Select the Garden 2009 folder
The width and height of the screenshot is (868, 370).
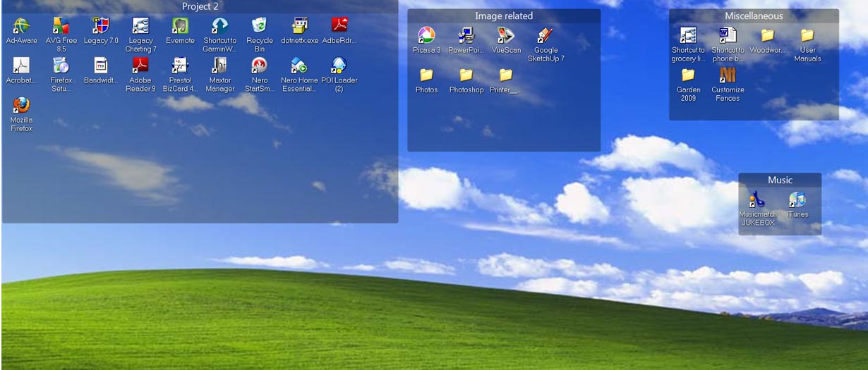tap(688, 75)
